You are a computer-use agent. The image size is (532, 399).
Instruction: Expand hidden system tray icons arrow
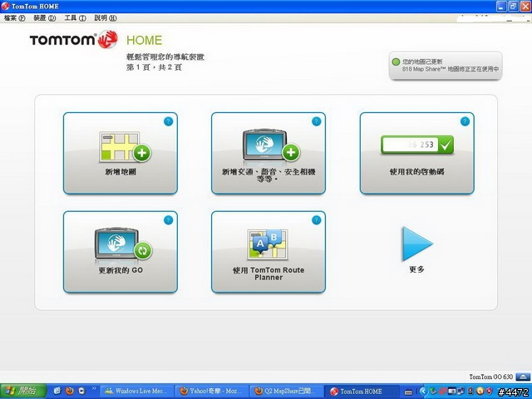point(423,392)
